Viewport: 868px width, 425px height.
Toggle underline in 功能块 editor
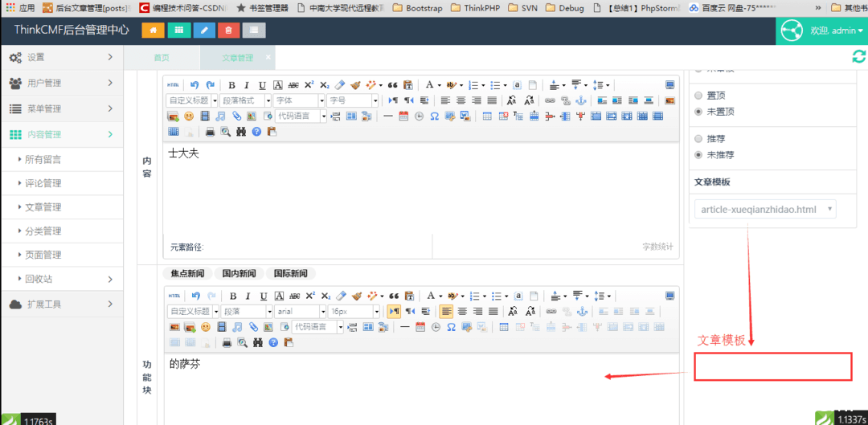pyautogui.click(x=264, y=296)
